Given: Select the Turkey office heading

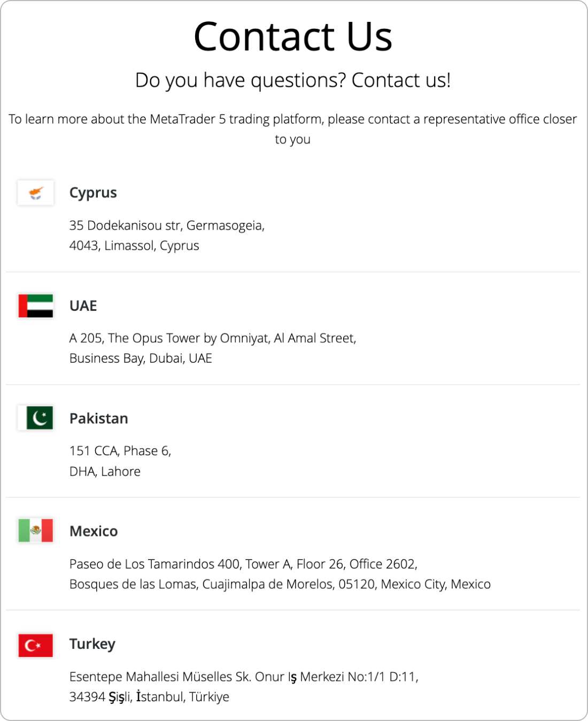Looking at the screenshot, I should pos(92,644).
